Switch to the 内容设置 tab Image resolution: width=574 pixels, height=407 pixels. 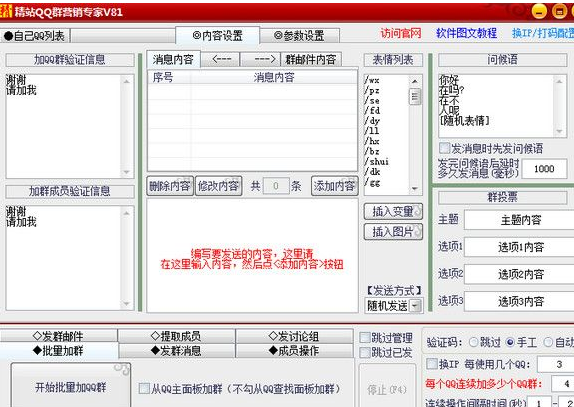pyautogui.click(x=217, y=36)
